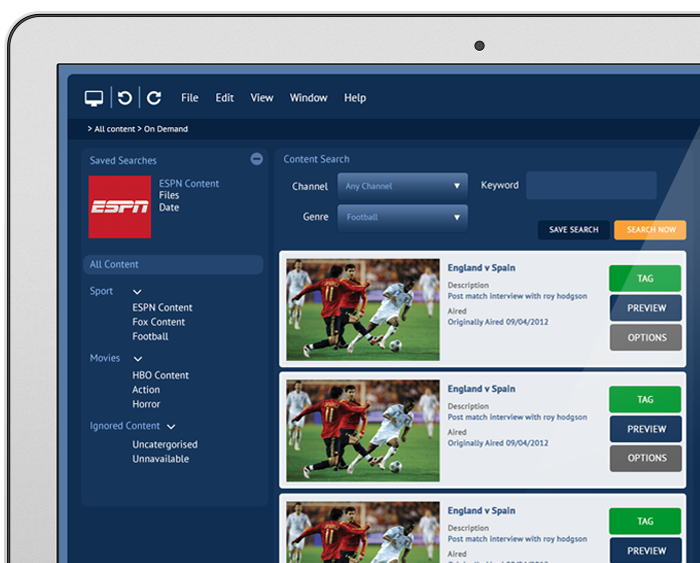Select Fox Content under Sport
Image resolution: width=700 pixels, height=563 pixels.
coord(159,322)
